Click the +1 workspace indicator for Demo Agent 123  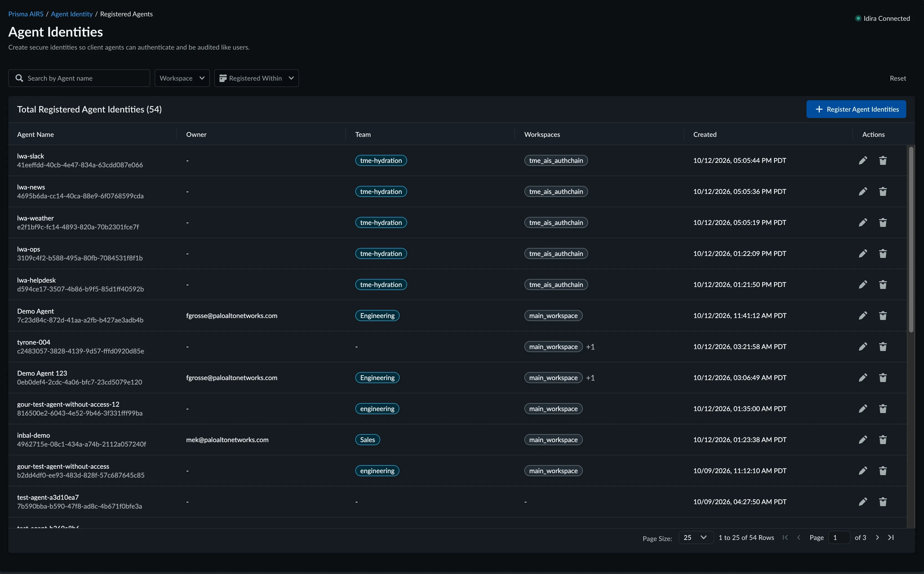pos(590,378)
